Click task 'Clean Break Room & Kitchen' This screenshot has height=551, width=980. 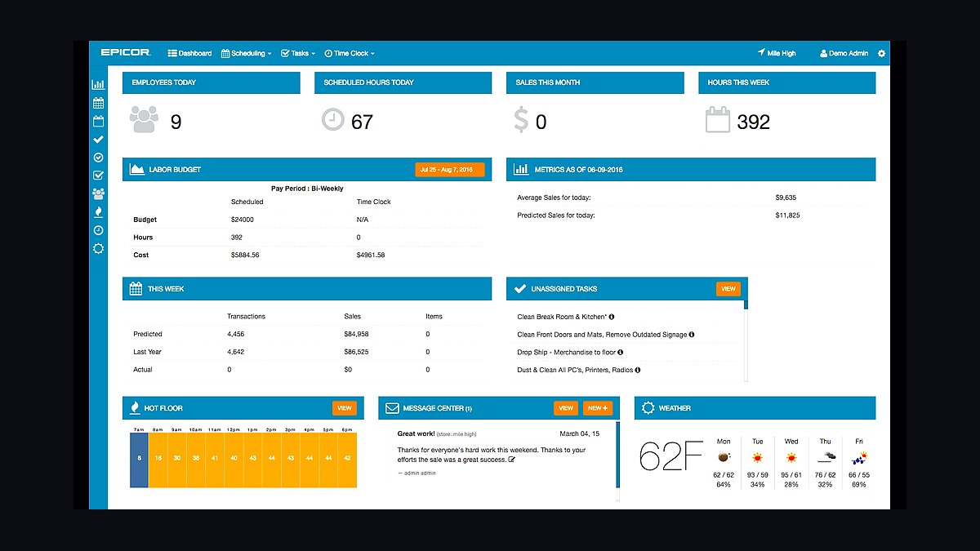click(x=562, y=317)
